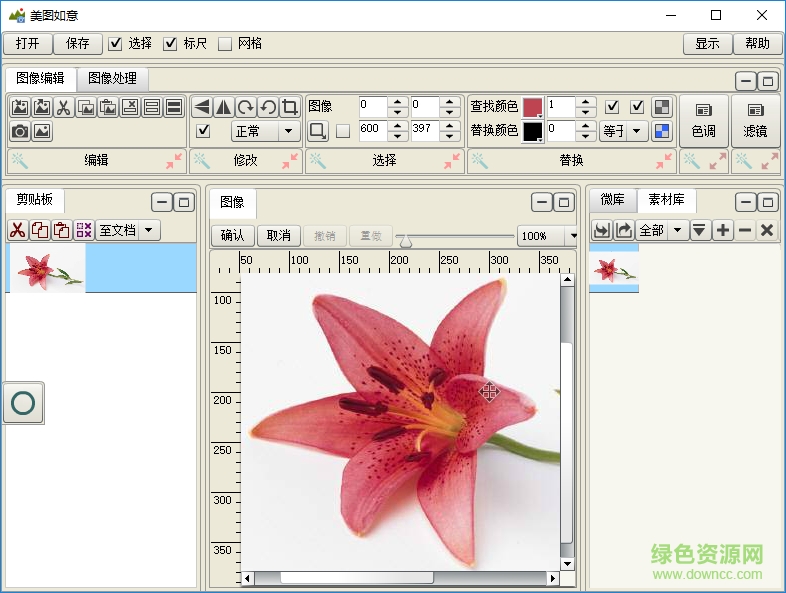
Task: Click the blue checkered replace icon
Action: point(662,131)
